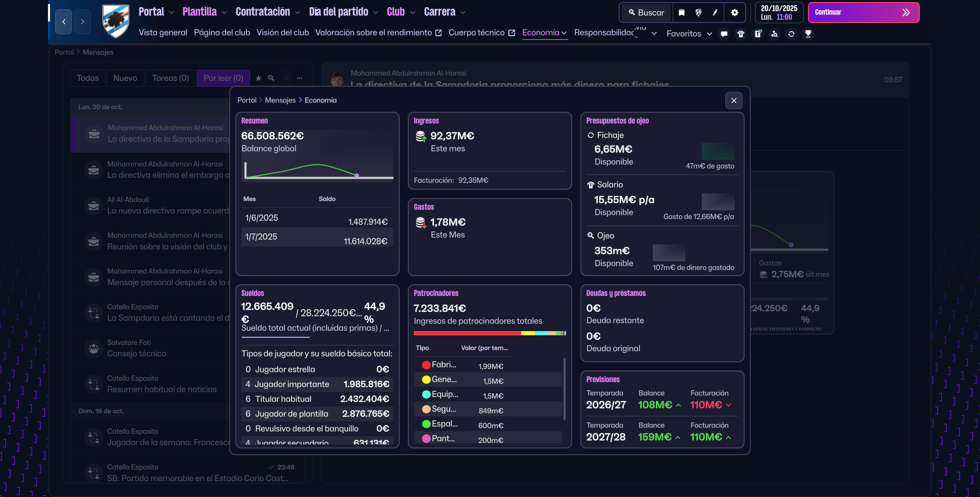Click the Buscar search field

point(646,13)
